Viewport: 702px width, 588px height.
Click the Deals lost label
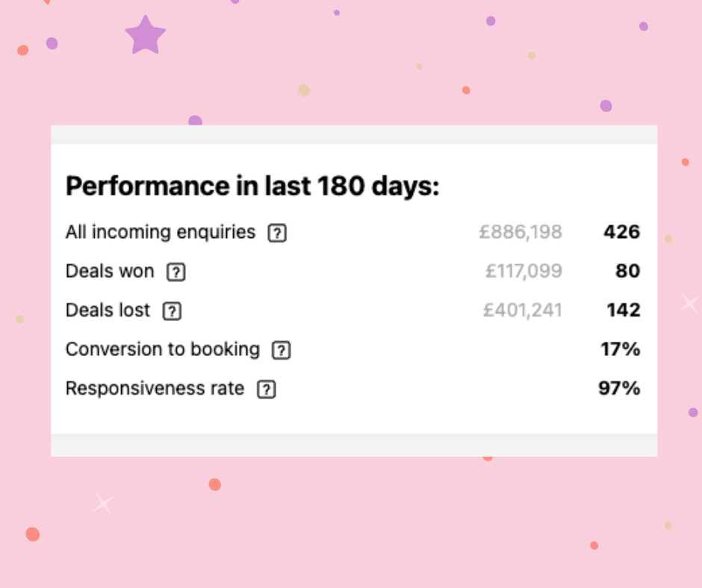click(x=108, y=310)
